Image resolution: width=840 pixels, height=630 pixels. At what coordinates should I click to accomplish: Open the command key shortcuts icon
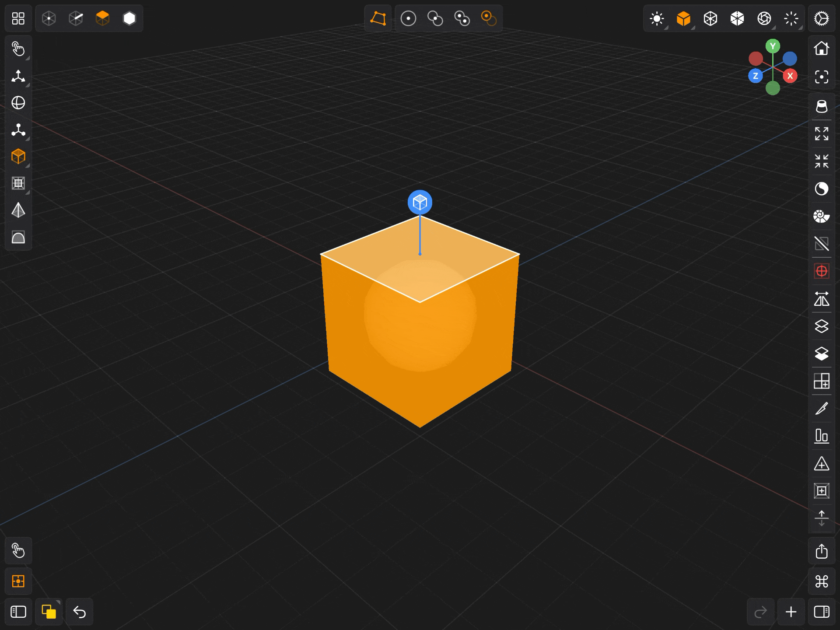tap(822, 581)
